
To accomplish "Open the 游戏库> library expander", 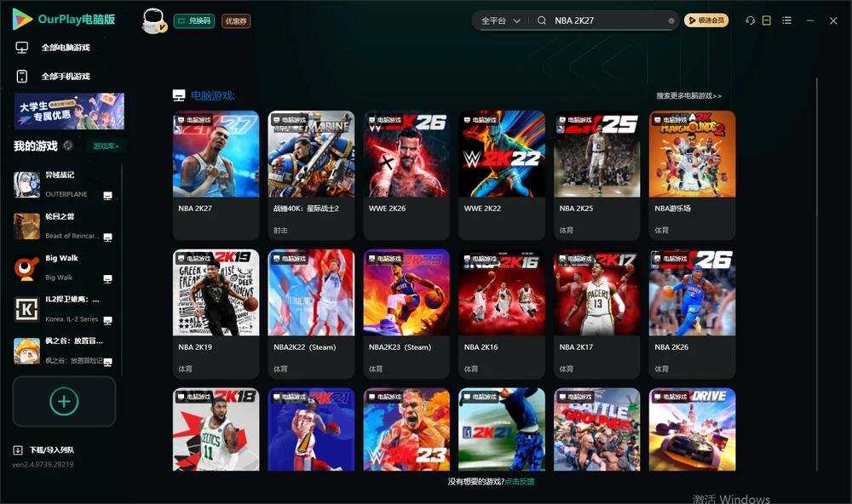I will [106, 146].
